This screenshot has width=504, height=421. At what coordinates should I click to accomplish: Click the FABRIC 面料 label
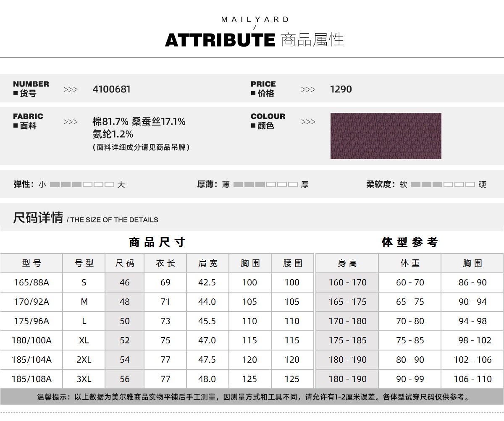click(x=28, y=121)
